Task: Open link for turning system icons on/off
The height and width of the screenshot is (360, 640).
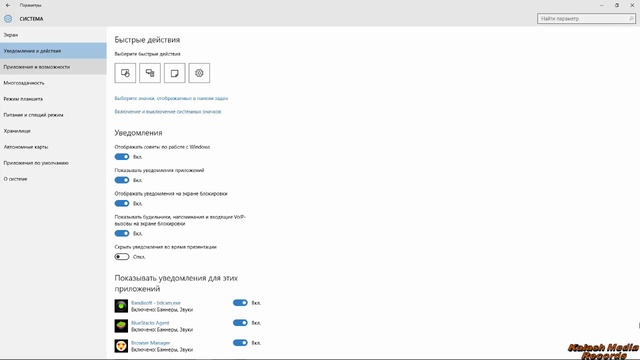Action: tap(168, 111)
